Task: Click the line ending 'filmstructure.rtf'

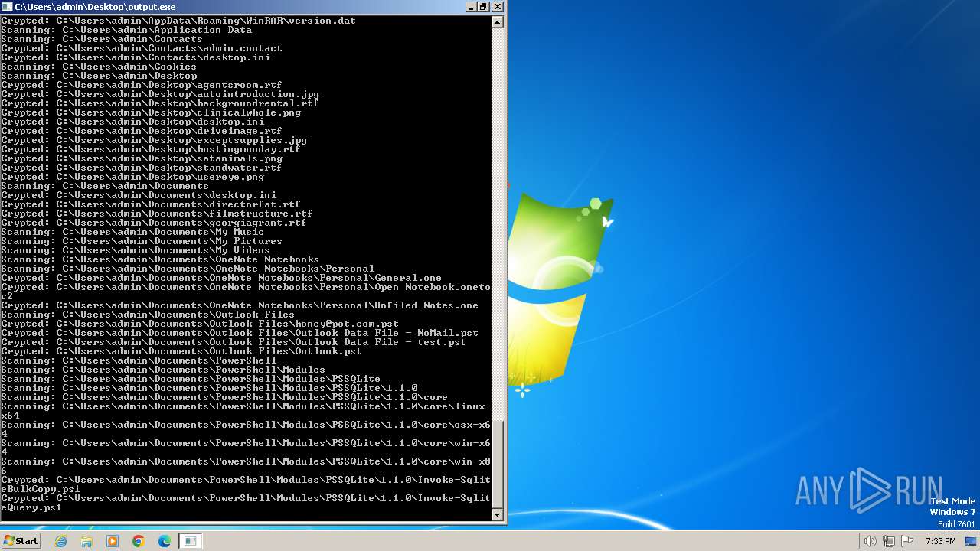Action: [157, 214]
